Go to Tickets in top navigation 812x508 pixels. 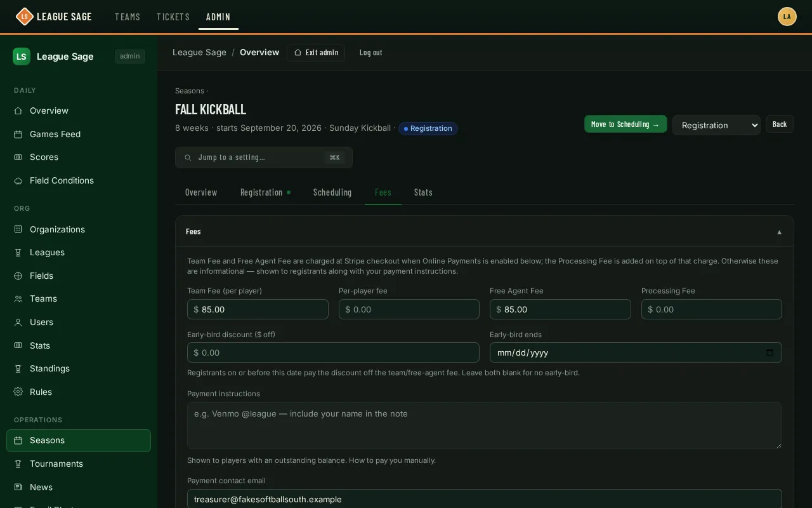(x=173, y=17)
